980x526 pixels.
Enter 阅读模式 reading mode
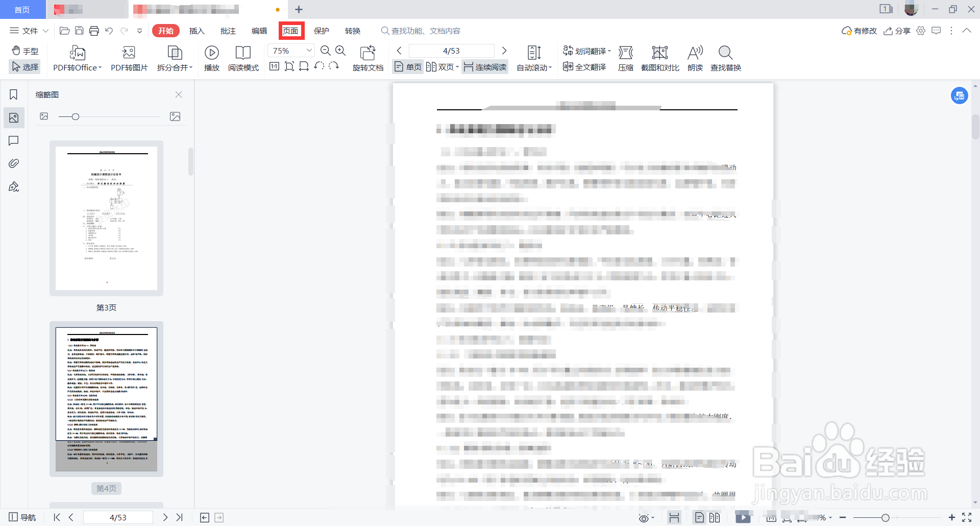(243, 58)
